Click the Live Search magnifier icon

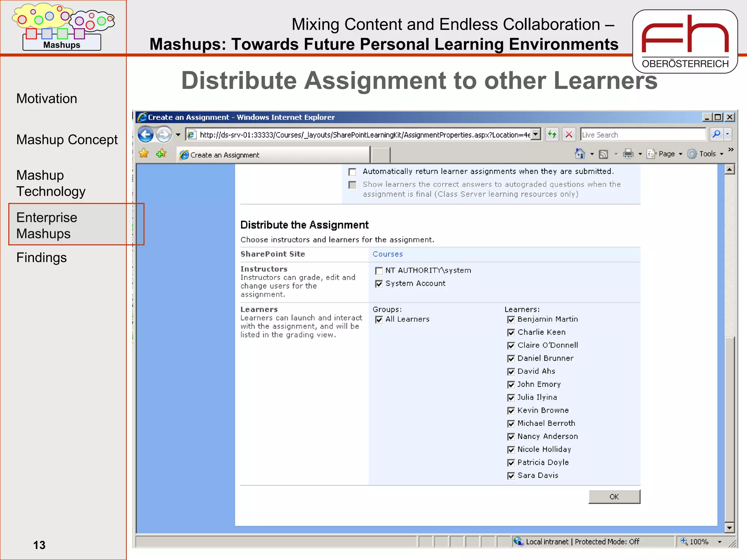coord(716,134)
